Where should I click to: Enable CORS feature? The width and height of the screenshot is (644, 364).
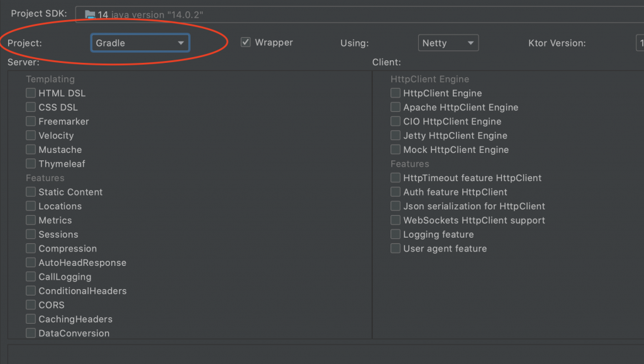31,305
